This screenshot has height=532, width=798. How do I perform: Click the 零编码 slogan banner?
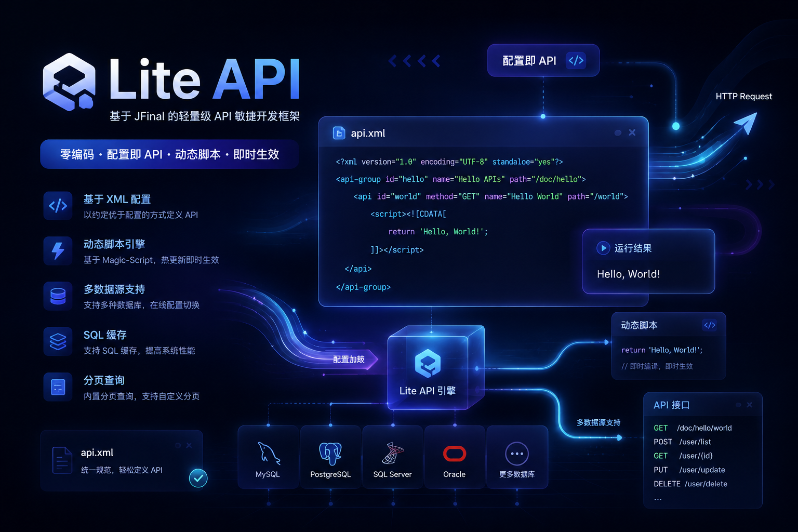169,154
